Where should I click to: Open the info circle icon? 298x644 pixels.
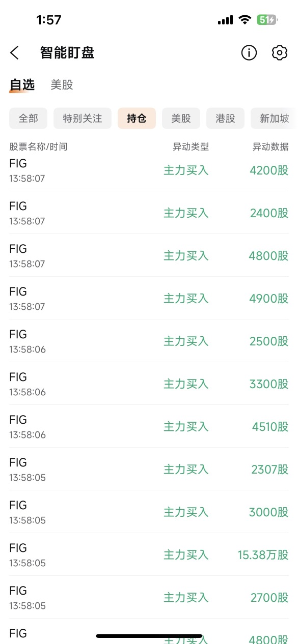[249, 52]
